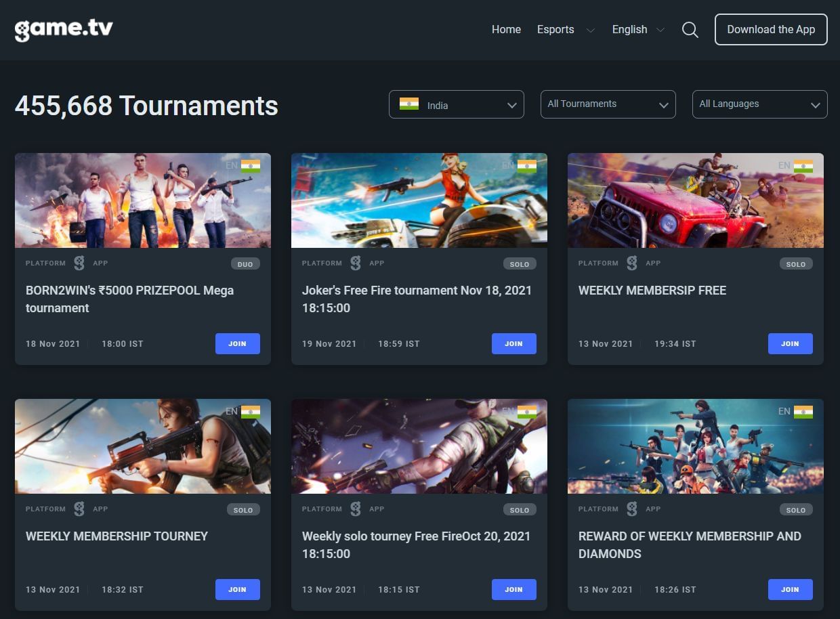Open the search magnifier icon

point(690,30)
